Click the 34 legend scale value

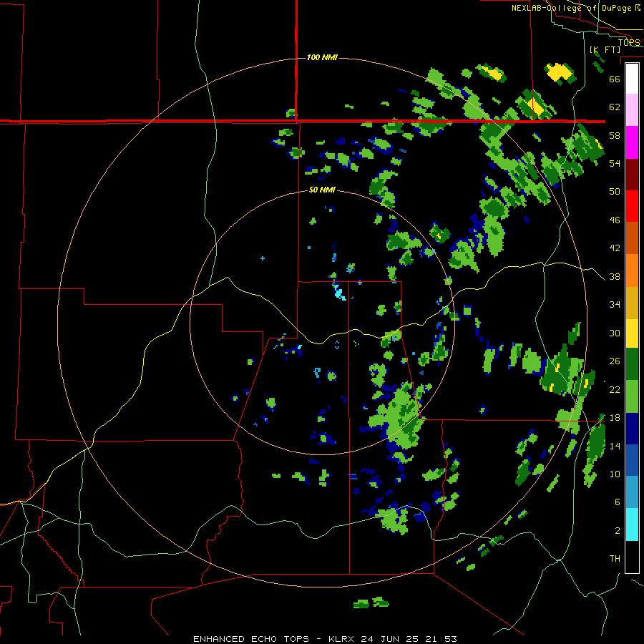tap(615, 305)
